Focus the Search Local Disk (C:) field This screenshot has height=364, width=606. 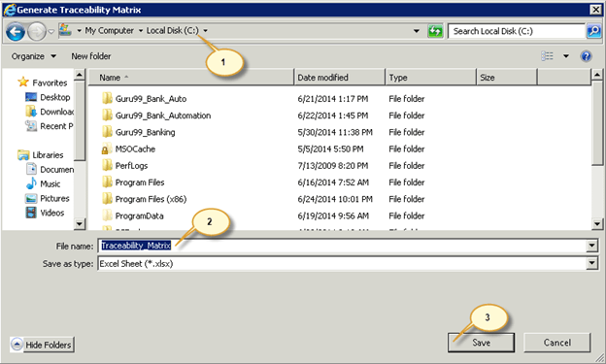click(517, 31)
